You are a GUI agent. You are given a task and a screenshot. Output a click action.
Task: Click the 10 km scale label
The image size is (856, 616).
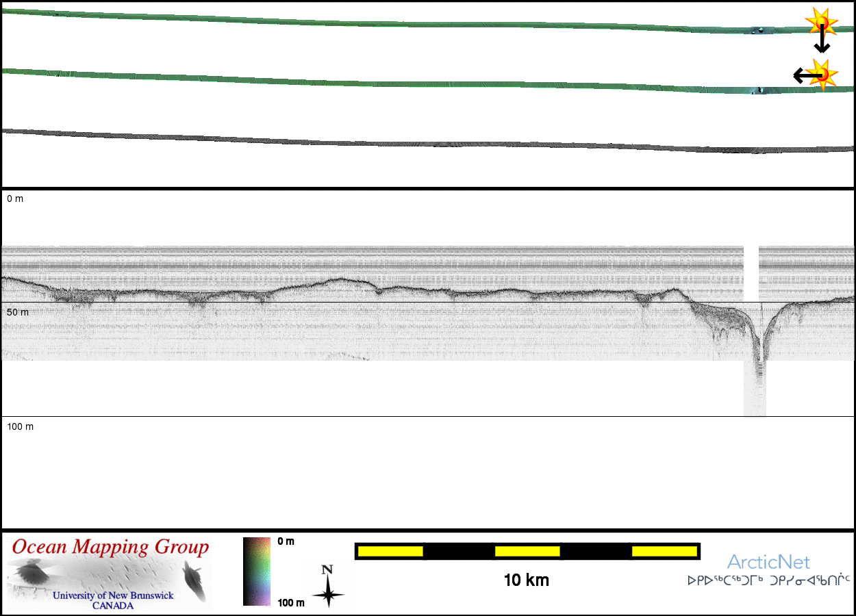(526, 580)
